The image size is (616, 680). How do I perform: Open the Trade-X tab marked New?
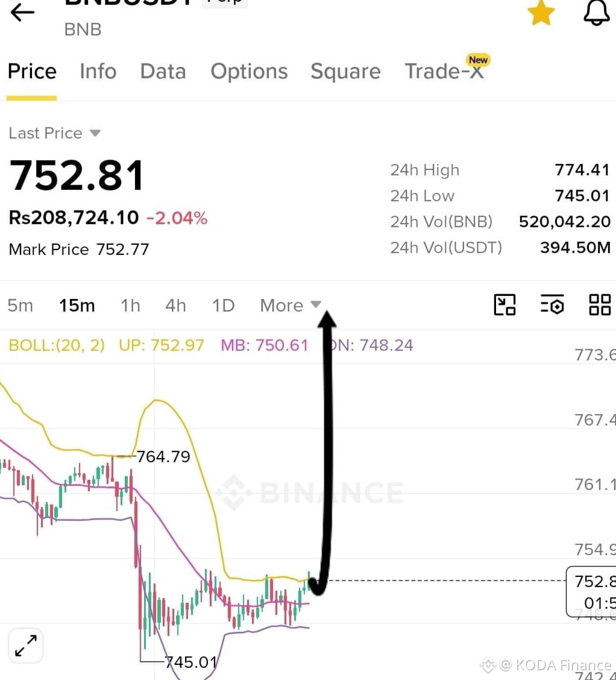click(x=445, y=71)
